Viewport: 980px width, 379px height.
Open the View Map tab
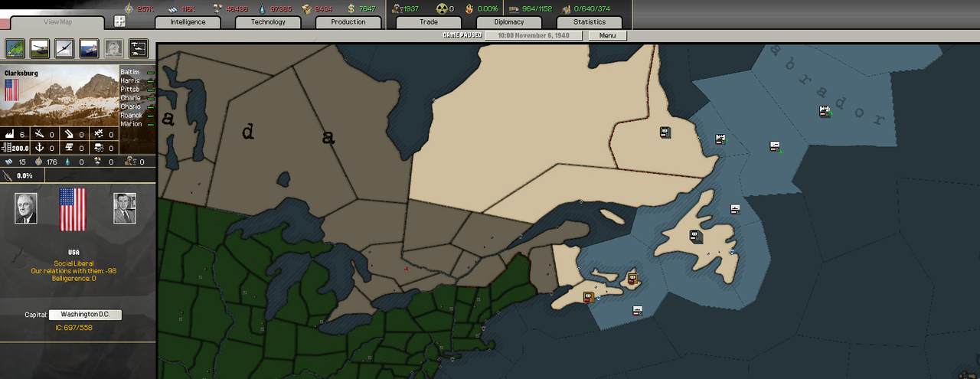pyautogui.click(x=57, y=22)
